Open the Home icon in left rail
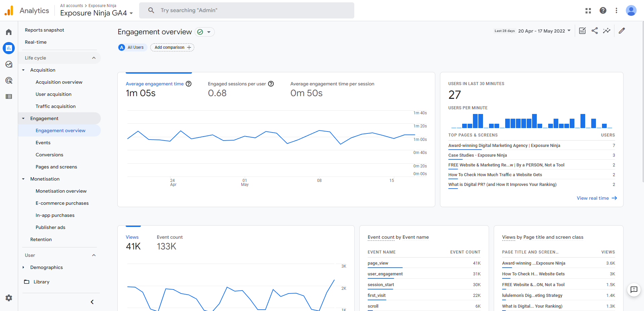 pyautogui.click(x=9, y=32)
